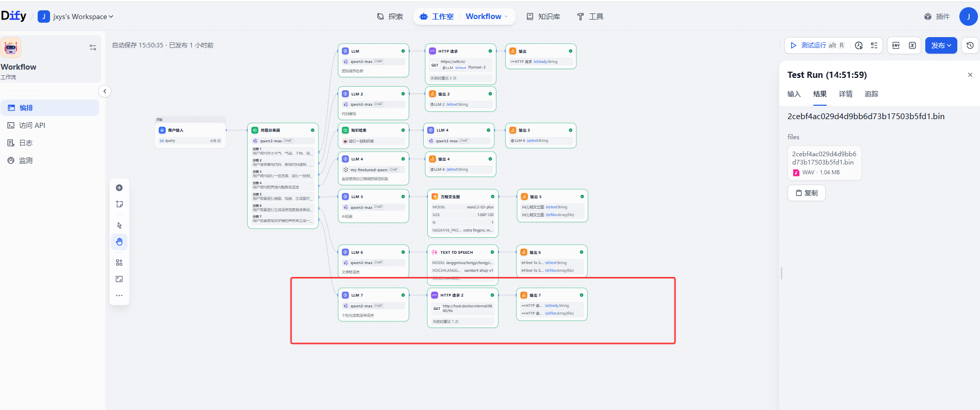Select the 输出 3 node
Viewport: 980px width, 410px height.
click(x=541, y=136)
